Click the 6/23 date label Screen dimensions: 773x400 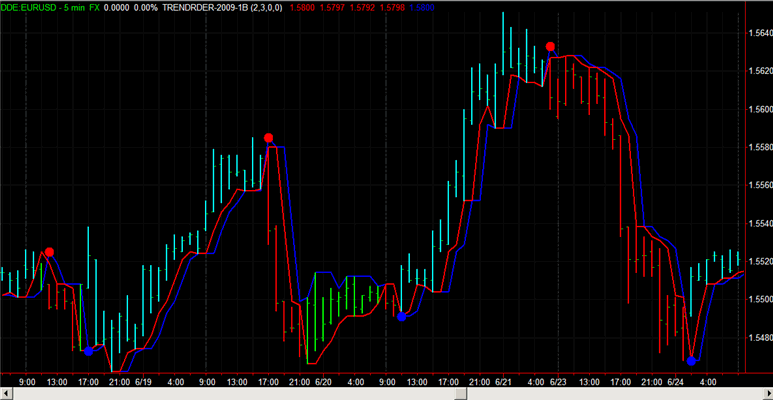click(x=559, y=381)
